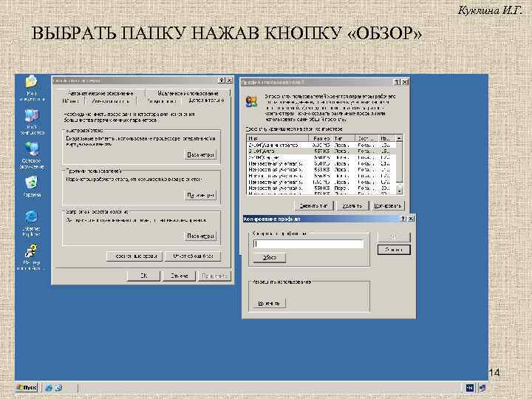
Task: Click the Отчет об ошибках button
Action: [x=193, y=256]
